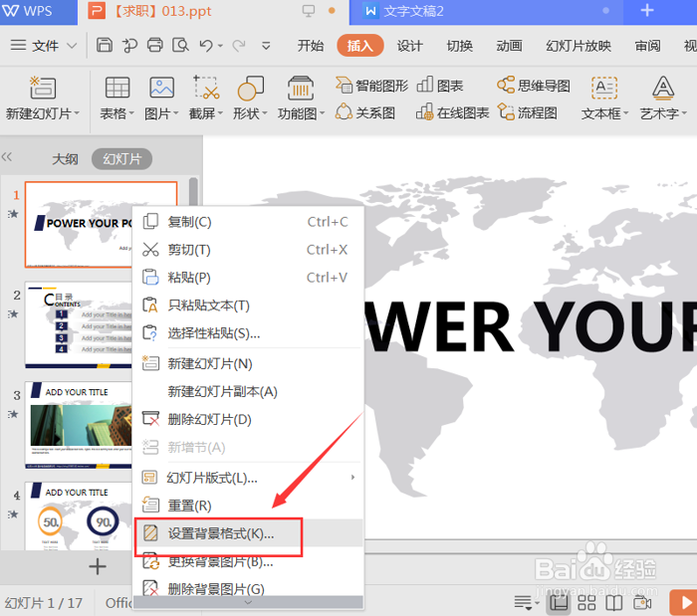Click the output-as-PDF icon beside Save
The image size is (697, 616).
pos(129,46)
